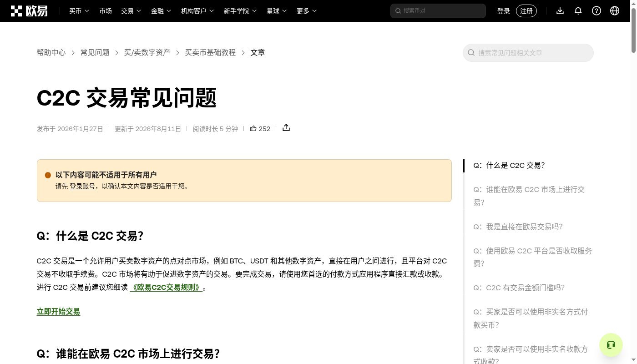Open the 《欧易C2C交易规则》 link
This screenshot has width=637, height=364.
[x=166, y=288]
